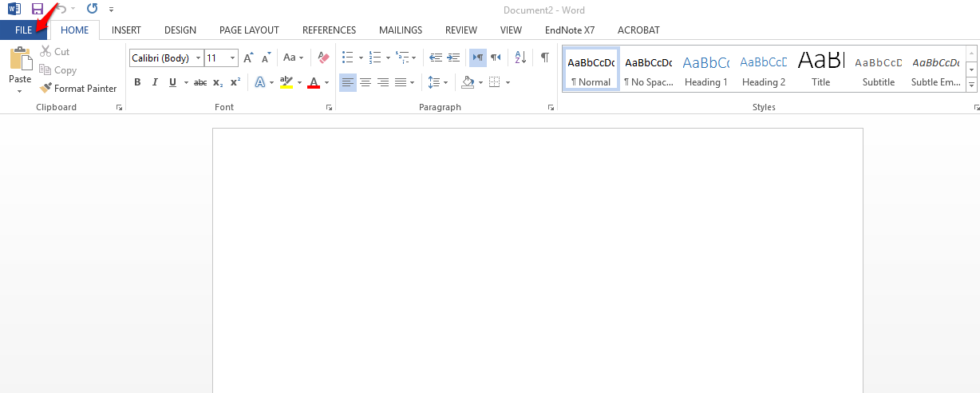Open the font color dropdown arrow

point(326,82)
